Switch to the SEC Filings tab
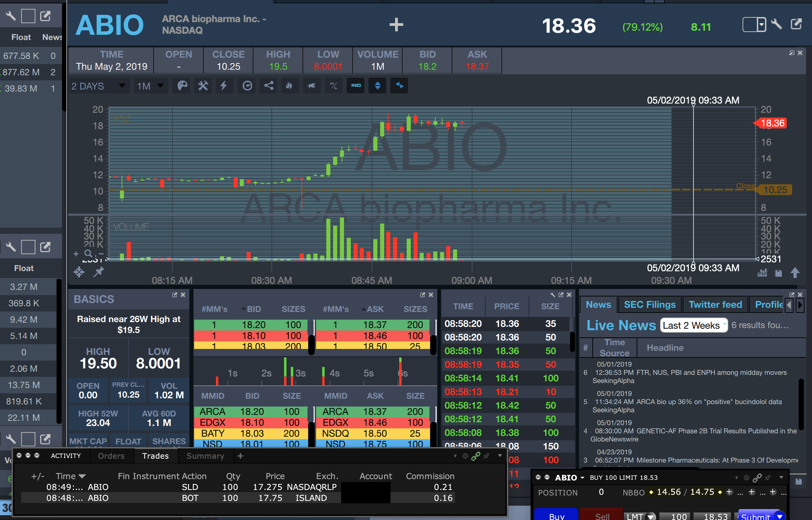The width and height of the screenshot is (812, 520). pyautogui.click(x=649, y=305)
